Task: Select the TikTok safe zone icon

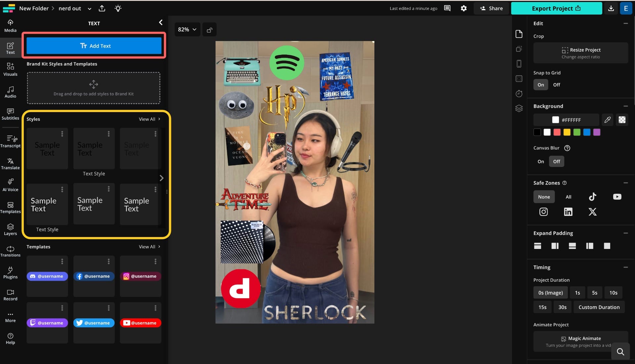Action: tap(592, 197)
